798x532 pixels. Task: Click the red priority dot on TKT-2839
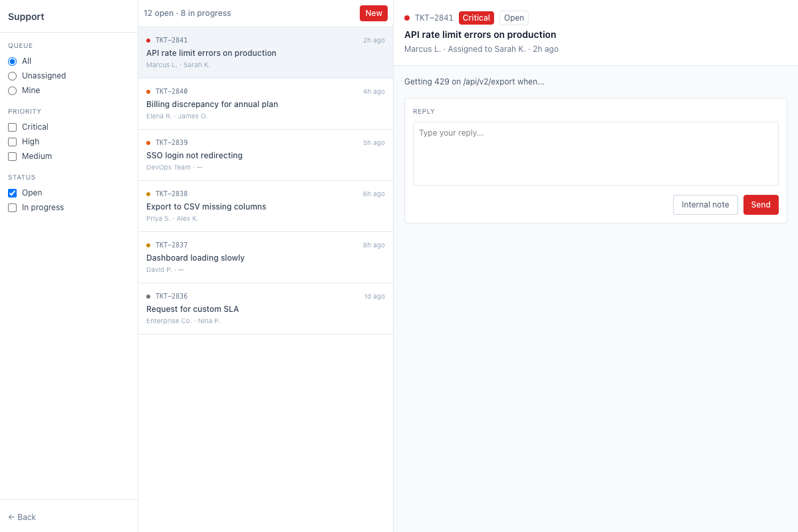pyautogui.click(x=147, y=142)
